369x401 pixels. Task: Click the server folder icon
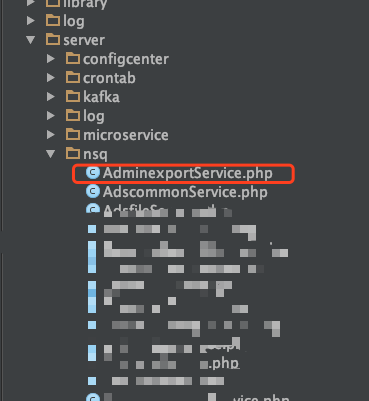point(53,39)
